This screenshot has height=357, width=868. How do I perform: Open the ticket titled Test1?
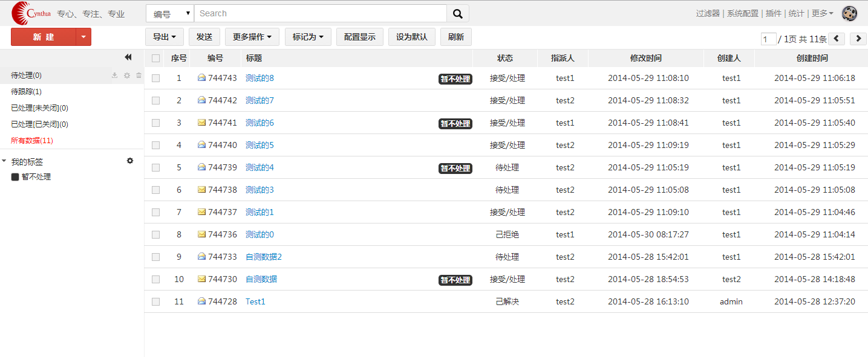click(x=255, y=301)
